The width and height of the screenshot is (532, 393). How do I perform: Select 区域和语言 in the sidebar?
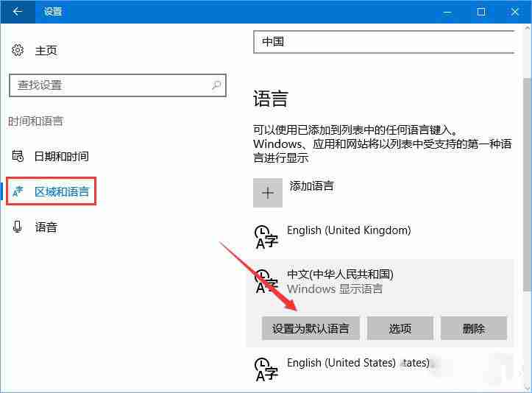click(x=52, y=191)
